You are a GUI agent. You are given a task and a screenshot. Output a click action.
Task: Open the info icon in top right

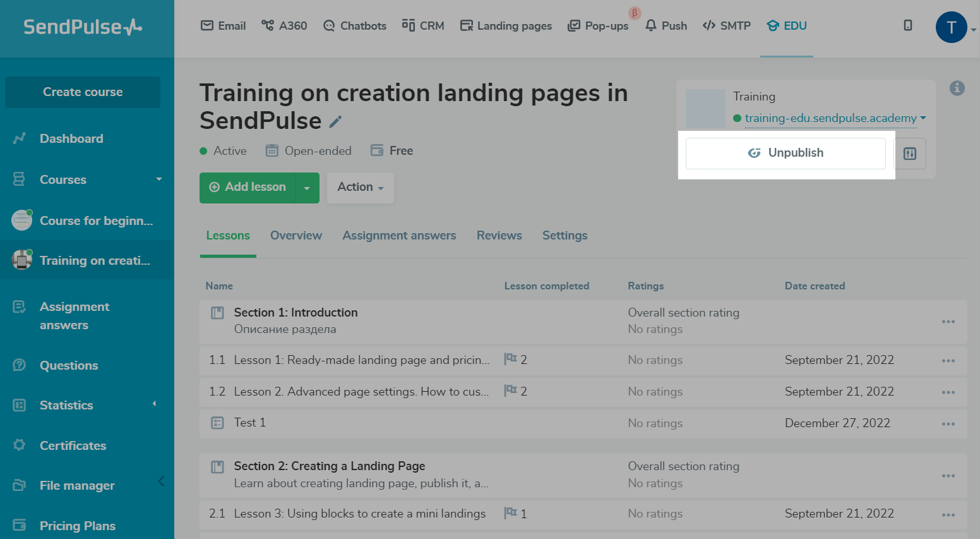click(x=957, y=88)
